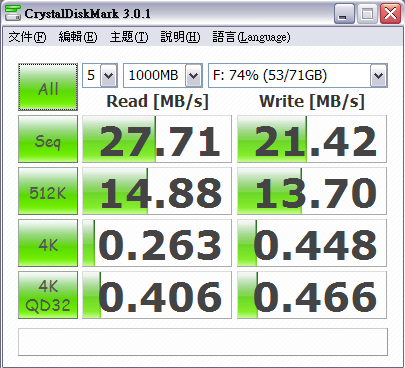Start the 512K benchmark test
The height and width of the screenshot is (368, 405).
pyautogui.click(x=48, y=191)
